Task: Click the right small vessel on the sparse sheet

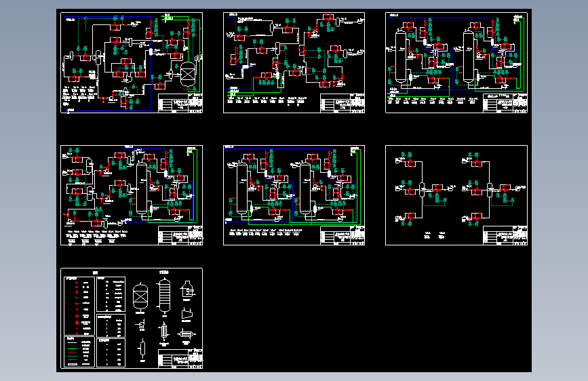Action: coord(490,189)
